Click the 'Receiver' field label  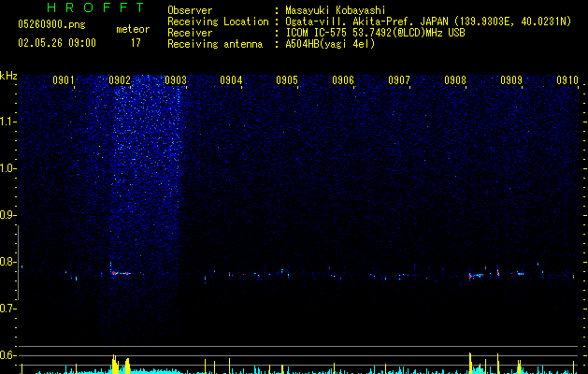(x=190, y=33)
